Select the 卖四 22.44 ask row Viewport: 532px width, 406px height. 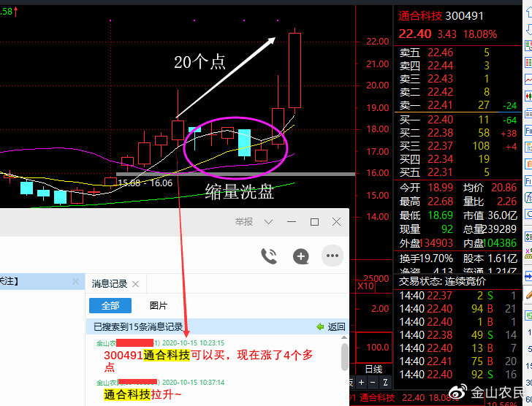458,66
